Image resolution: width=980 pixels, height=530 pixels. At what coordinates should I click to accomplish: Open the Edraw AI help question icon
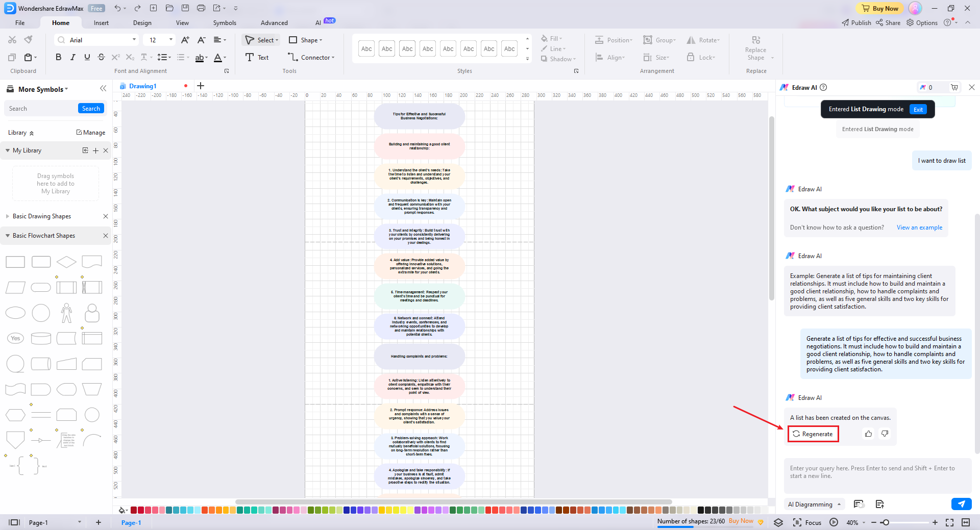823,87
